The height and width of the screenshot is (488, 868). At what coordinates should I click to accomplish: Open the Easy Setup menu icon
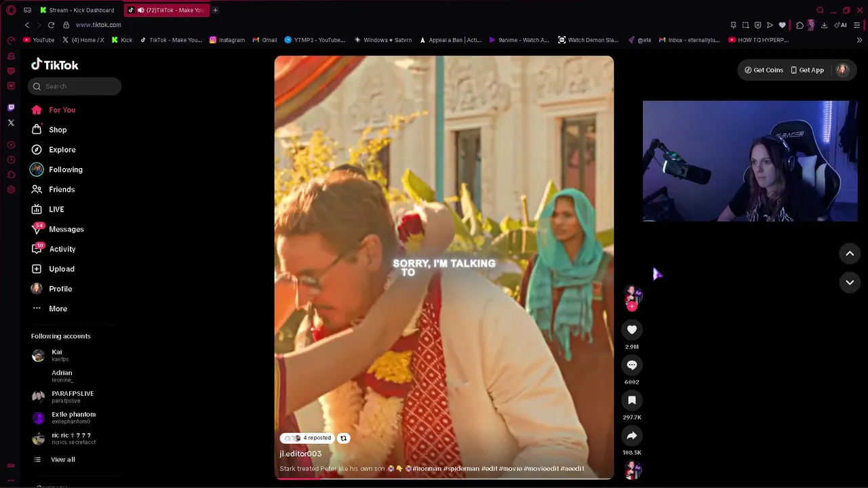click(x=858, y=25)
